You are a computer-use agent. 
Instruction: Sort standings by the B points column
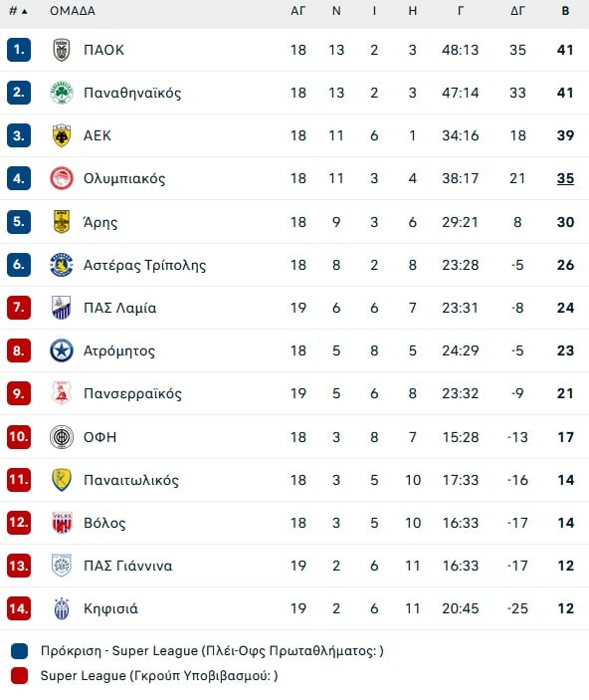(565, 11)
